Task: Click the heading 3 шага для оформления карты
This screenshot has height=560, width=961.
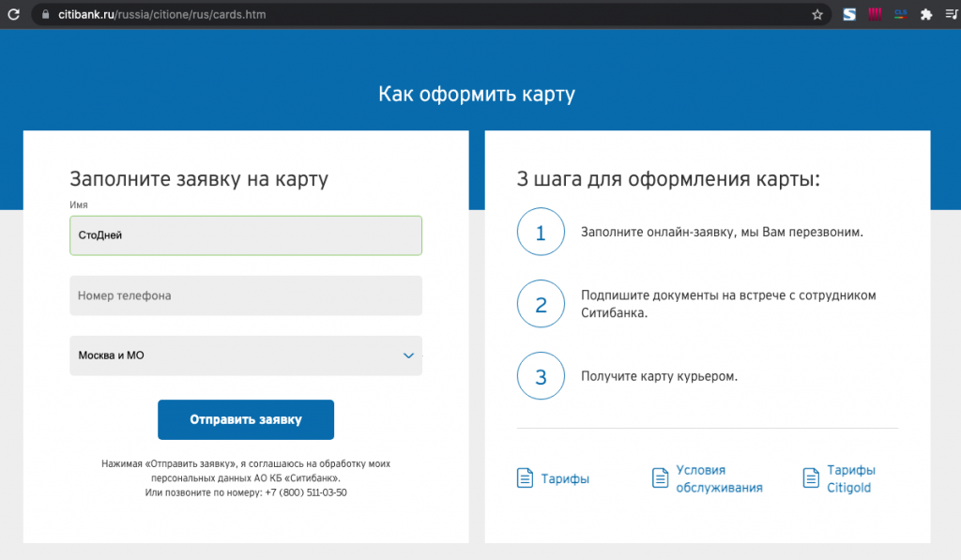Action: click(x=668, y=179)
